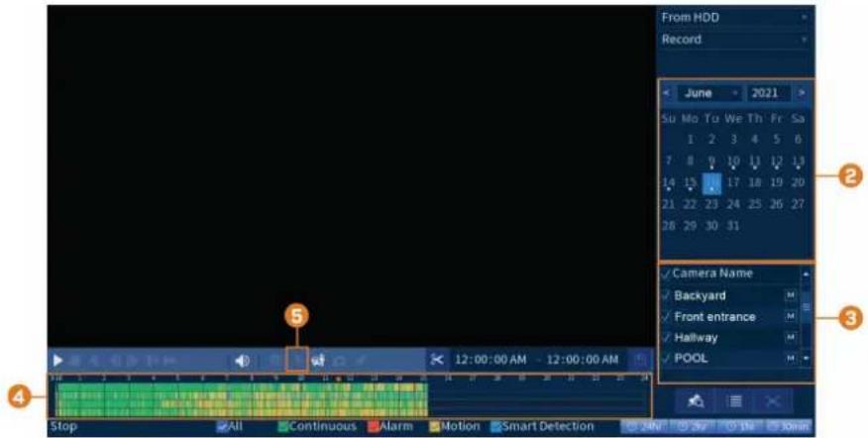Go to previous month in calendar
868x438 pixels.
(667, 93)
